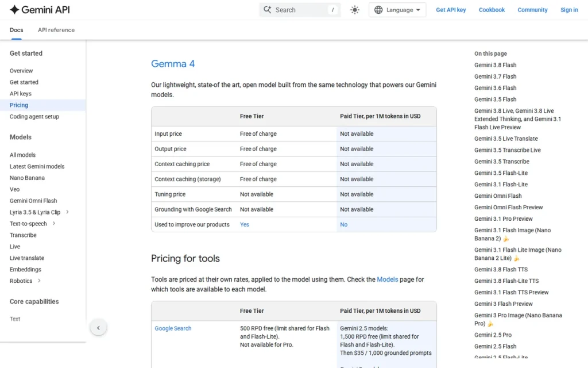Open the Google Search tool link
This screenshot has height=368, width=588.
click(x=173, y=328)
